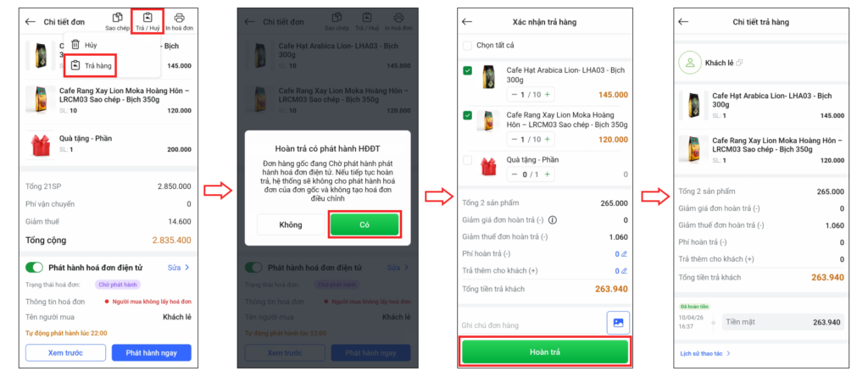The width and height of the screenshot is (868, 382).
Task: Click In hoá đơn printer icon, first screen
Action: click(180, 19)
